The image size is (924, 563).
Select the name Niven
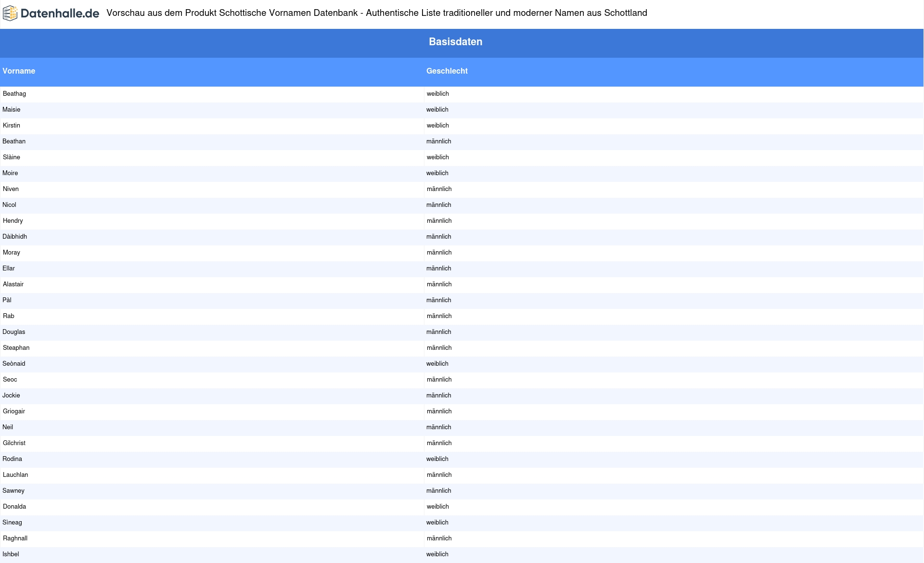(x=11, y=189)
